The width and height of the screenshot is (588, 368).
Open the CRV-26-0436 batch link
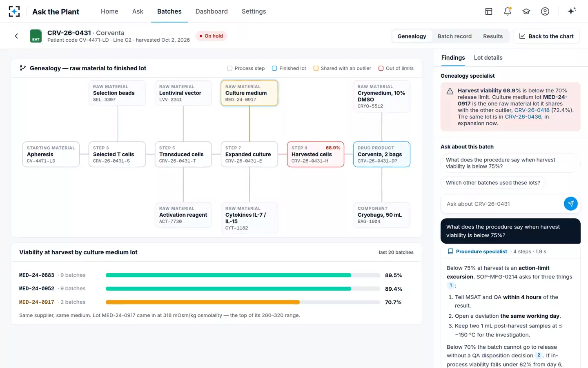pos(523,117)
